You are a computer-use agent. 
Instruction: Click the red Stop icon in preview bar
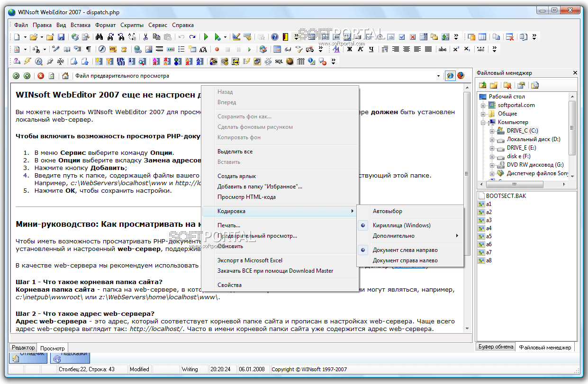coord(41,76)
